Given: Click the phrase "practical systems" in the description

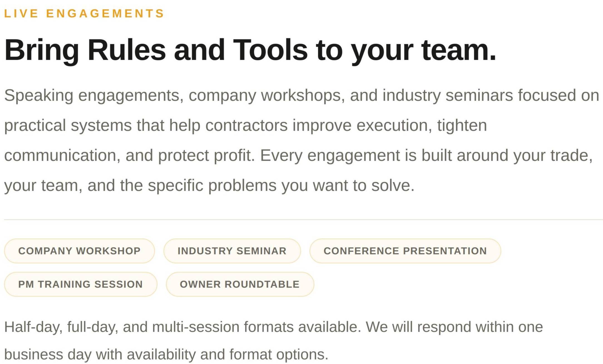Looking at the screenshot, I should 68,125.
